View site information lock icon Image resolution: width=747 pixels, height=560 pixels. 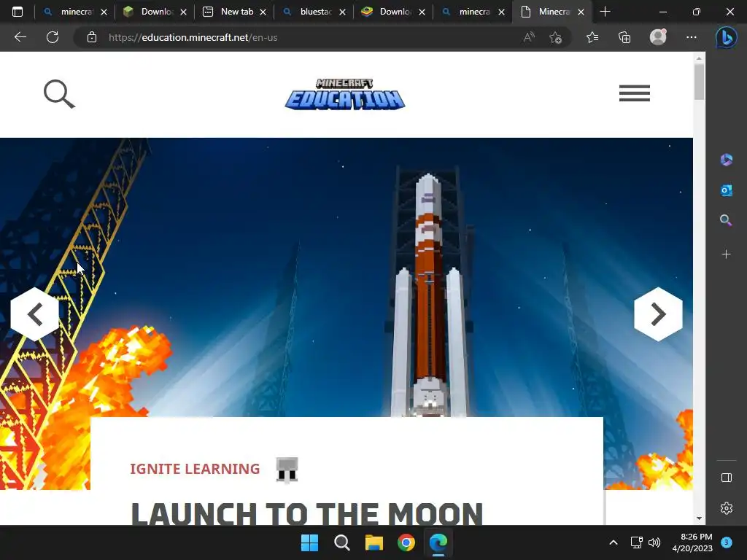(92, 37)
